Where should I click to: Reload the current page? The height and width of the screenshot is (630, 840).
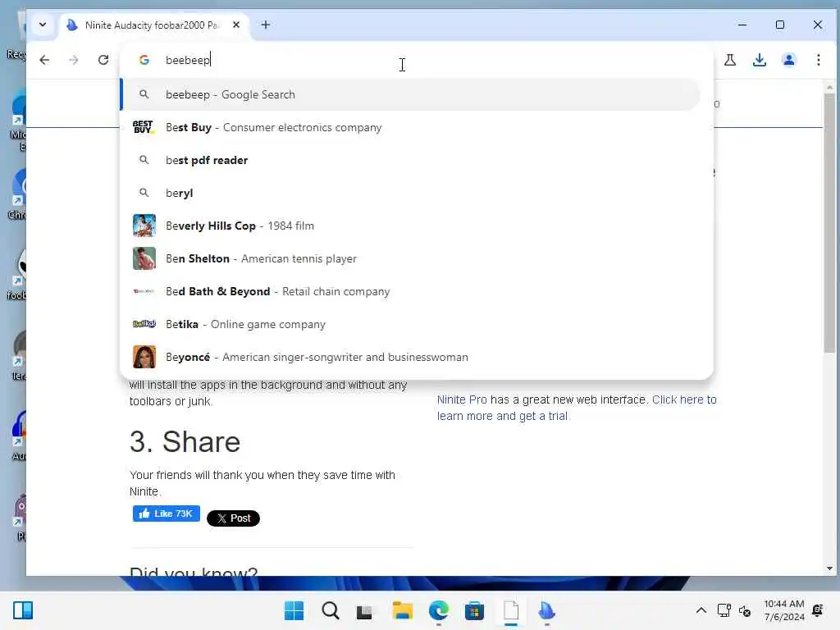(x=103, y=60)
